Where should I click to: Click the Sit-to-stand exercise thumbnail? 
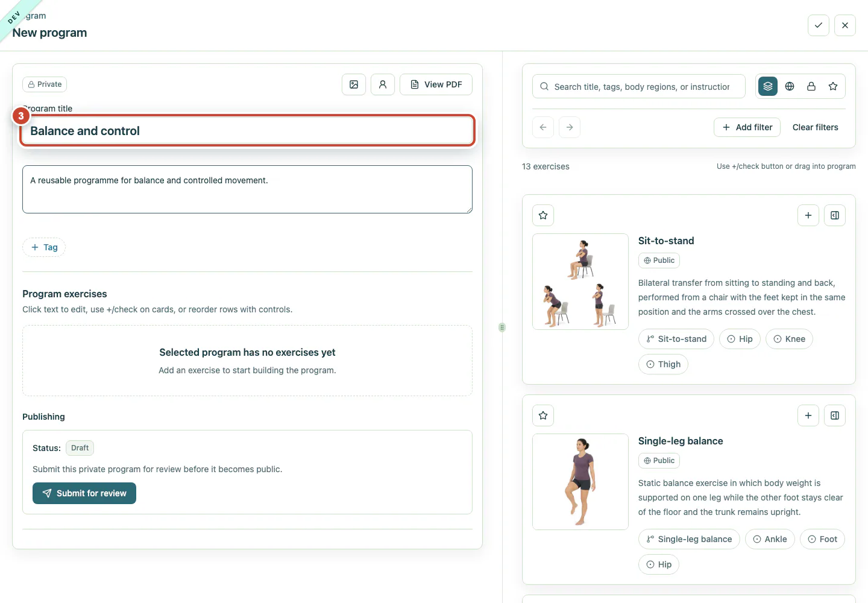[580, 282]
